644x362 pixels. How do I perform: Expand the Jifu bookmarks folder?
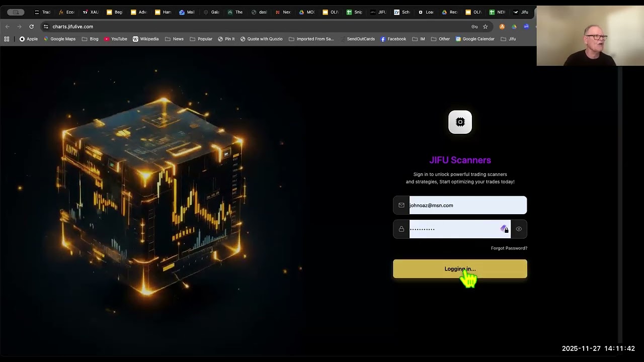pos(508,39)
